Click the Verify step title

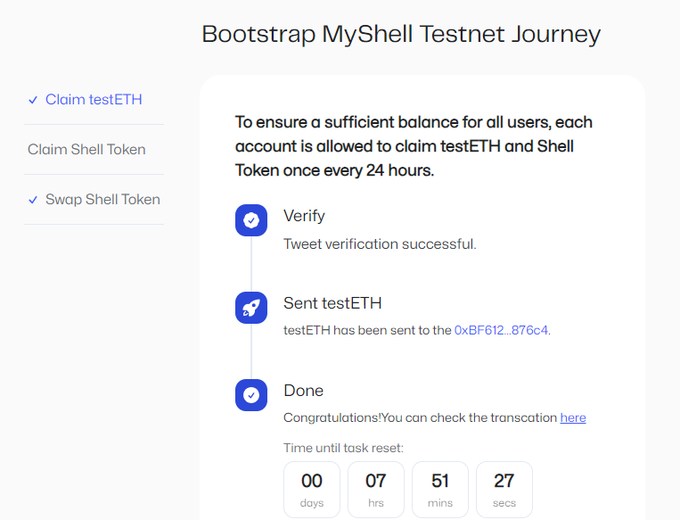(x=304, y=216)
